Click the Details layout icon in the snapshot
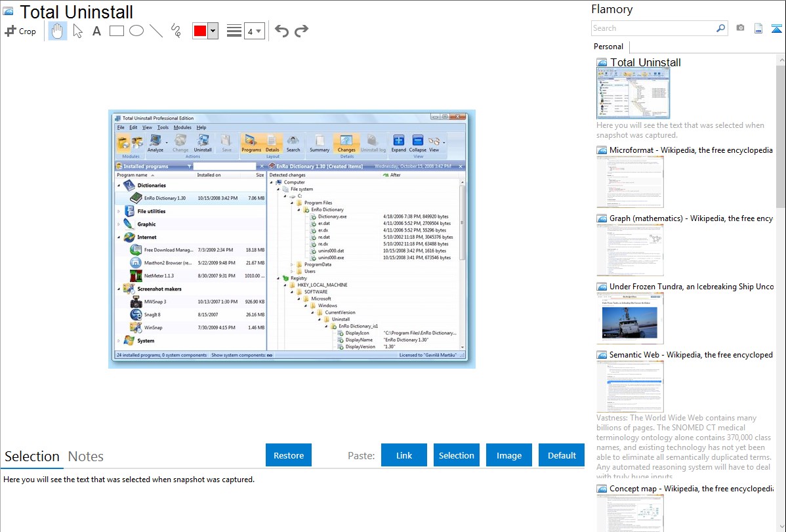This screenshot has width=786, height=532. pos(272,143)
